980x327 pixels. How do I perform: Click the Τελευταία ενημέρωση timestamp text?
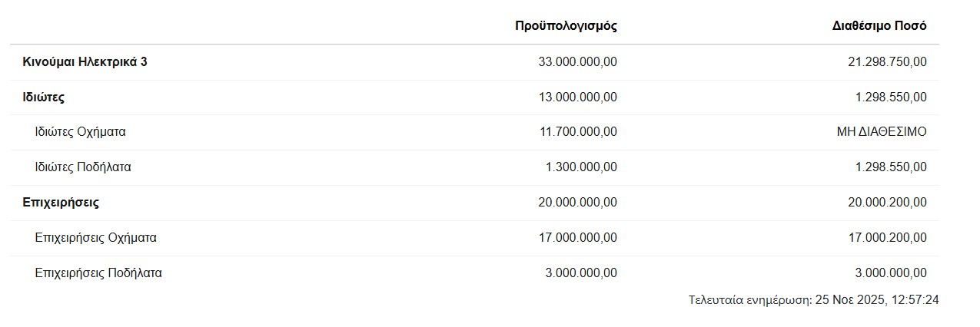[x=813, y=300]
